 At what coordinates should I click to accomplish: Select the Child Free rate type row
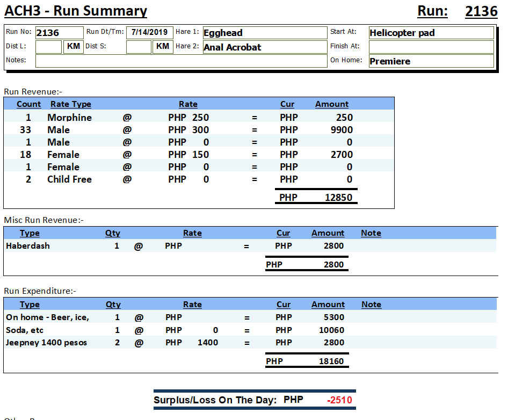69,179
